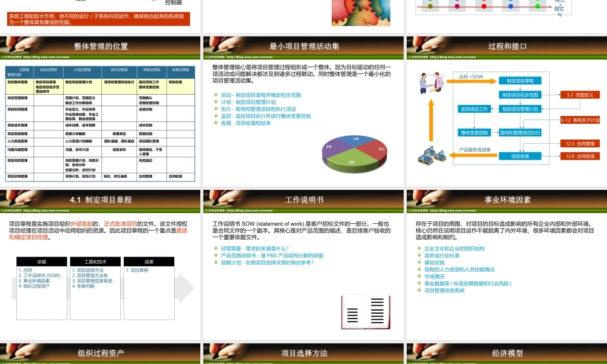Click the red 12.6 合同收尾 box
This screenshot has height=364, width=607.
pyautogui.click(x=582, y=156)
